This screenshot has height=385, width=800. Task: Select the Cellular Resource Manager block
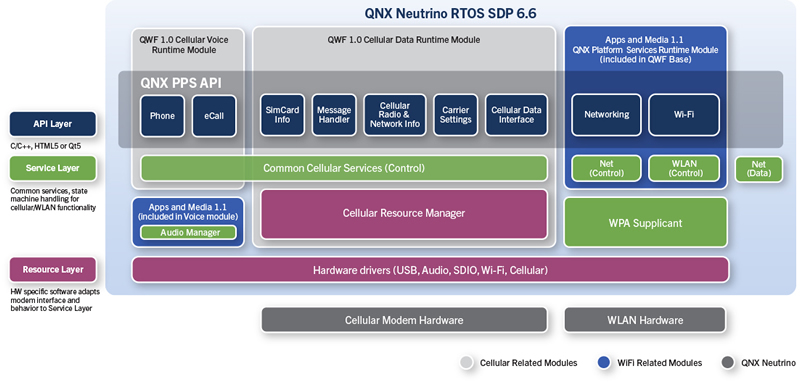tap(404, 214)
